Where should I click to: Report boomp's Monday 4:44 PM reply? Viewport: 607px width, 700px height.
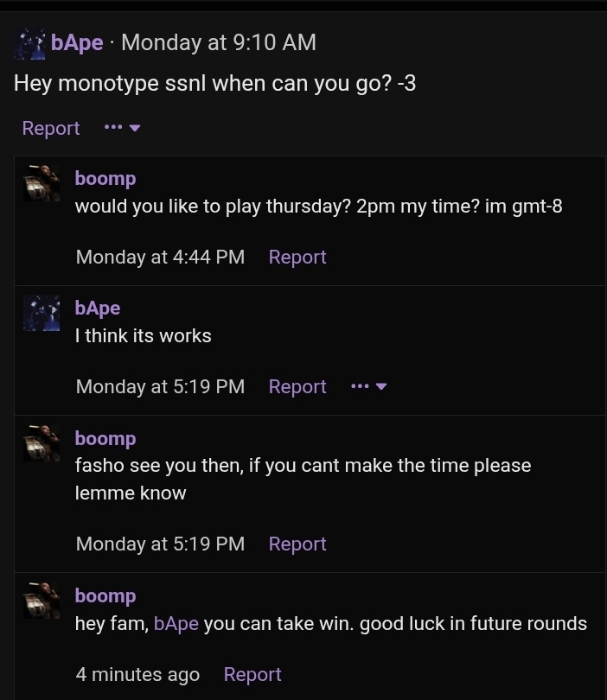tap(297, 257)
